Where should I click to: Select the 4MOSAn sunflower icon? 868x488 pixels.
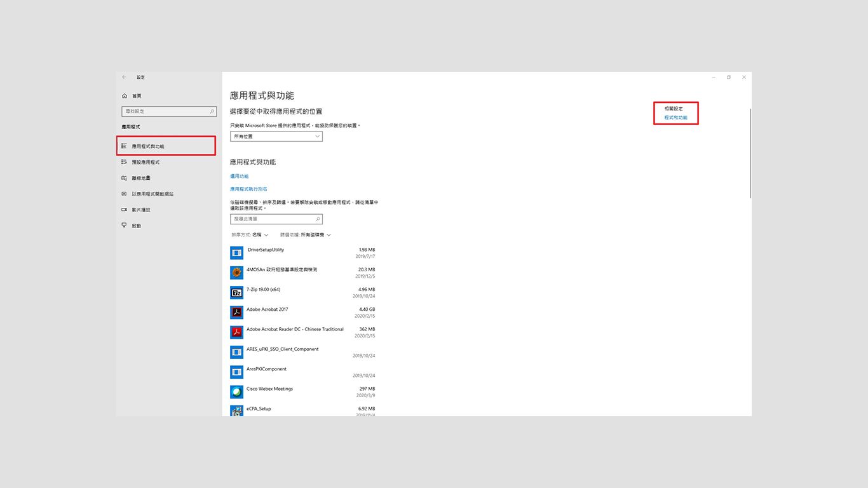tap(236, 273)
